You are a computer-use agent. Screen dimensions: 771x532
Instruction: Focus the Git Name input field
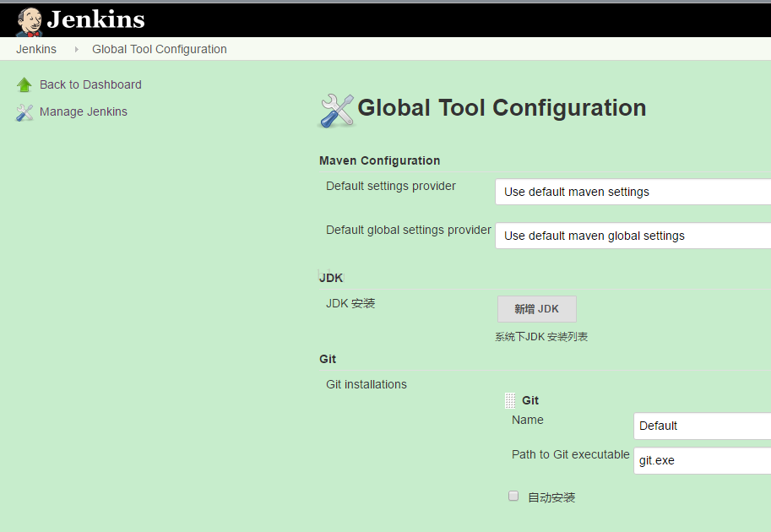click(x=702, y=426)
